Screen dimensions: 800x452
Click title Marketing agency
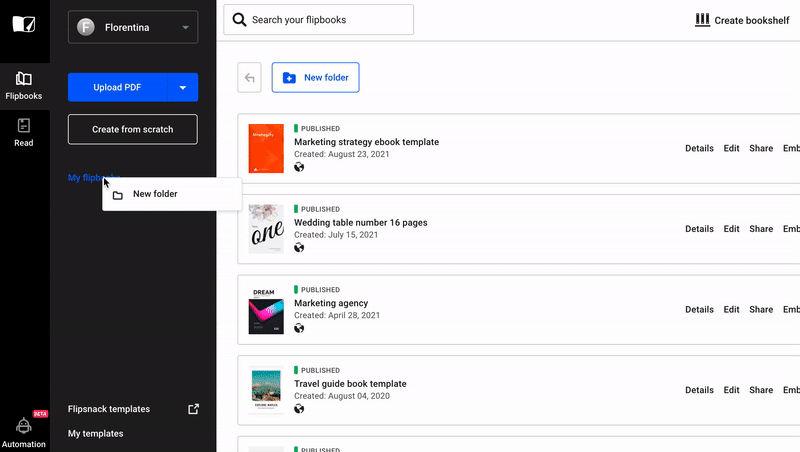(331, 303)
